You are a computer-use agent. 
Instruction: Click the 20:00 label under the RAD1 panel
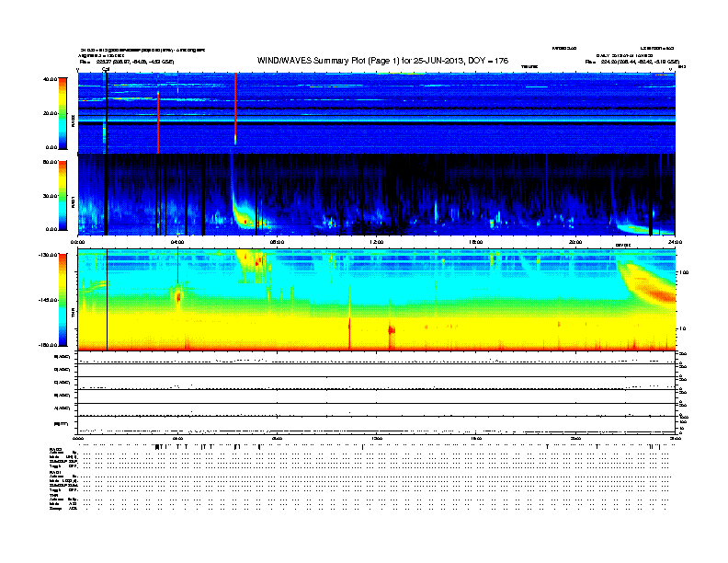(x=575, y=242)
